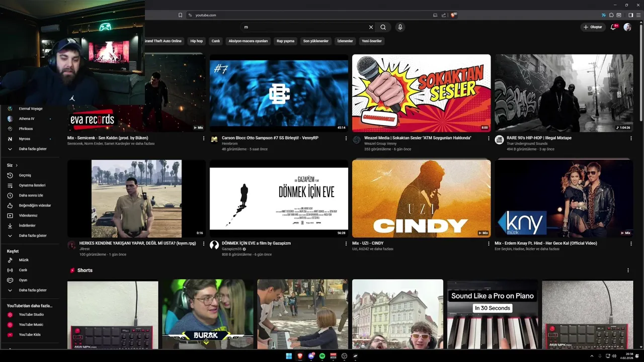Screen dimensions: 644x362
Task: Select the Aksiyon-macera oyunları chip
Action: click(248, 41)
